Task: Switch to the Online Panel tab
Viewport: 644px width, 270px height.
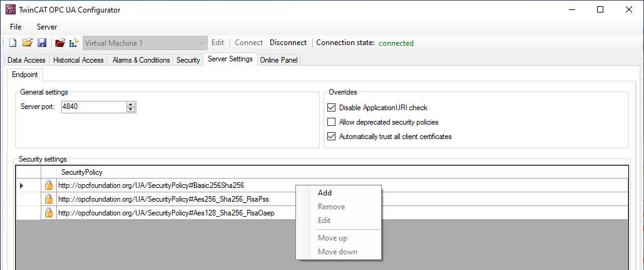Action: (x=279, y=60)
